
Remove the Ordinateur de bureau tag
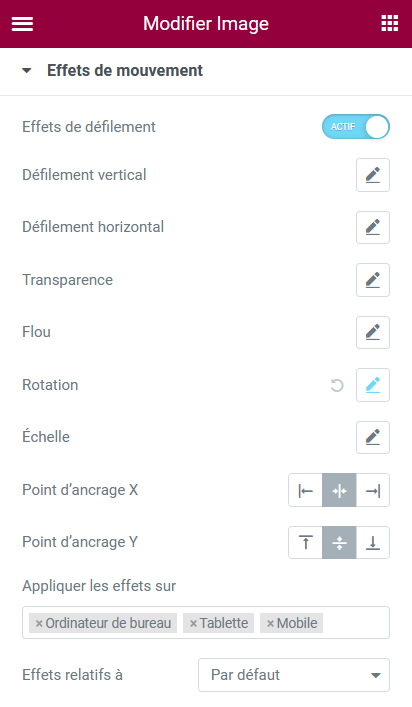pos(39,624)
